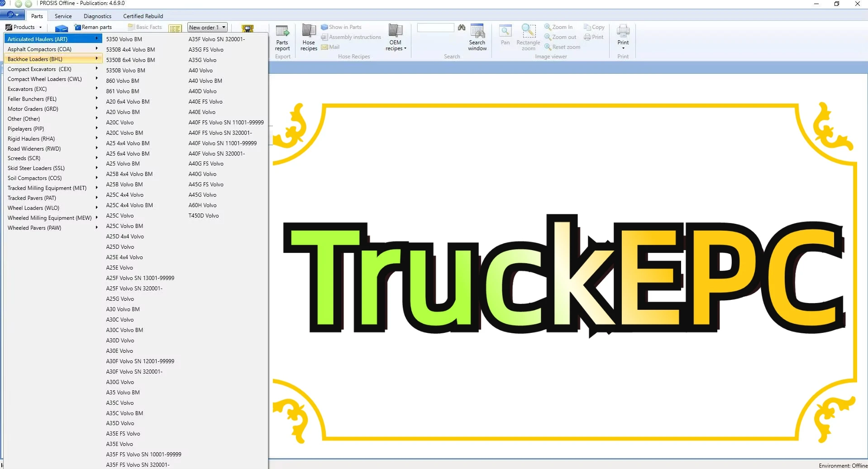Click the Basic Facts button
Screen dimensions: 868x469
point(145,27)
